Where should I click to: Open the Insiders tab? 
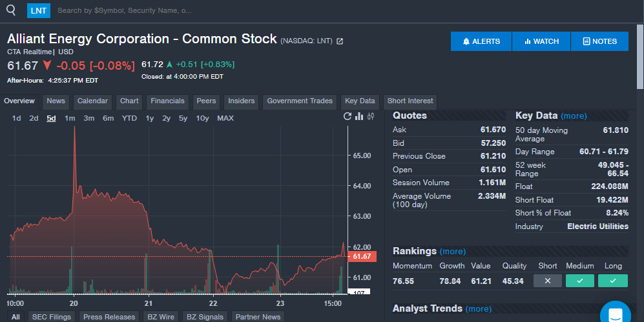(241, 101)
